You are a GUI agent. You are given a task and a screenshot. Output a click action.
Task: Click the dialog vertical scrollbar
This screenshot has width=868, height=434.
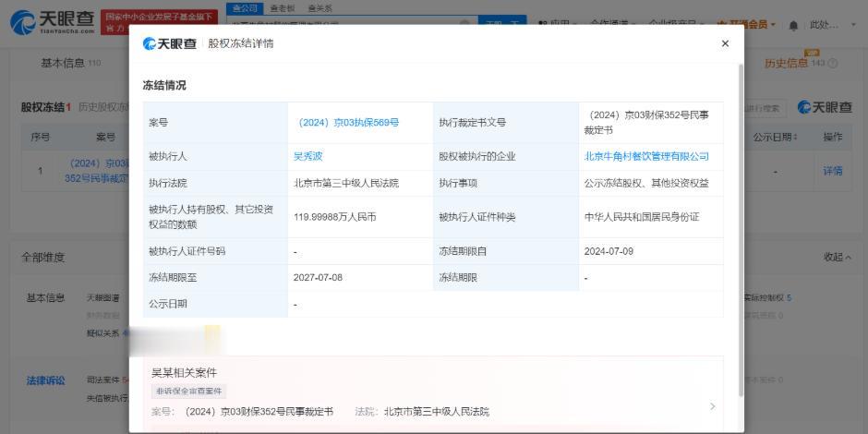pos(741,230)
